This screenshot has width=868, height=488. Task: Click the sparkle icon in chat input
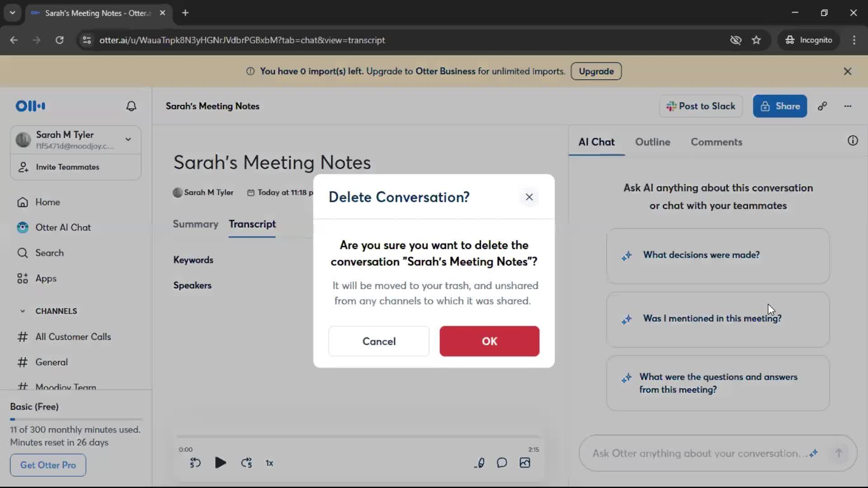point(814,453)
